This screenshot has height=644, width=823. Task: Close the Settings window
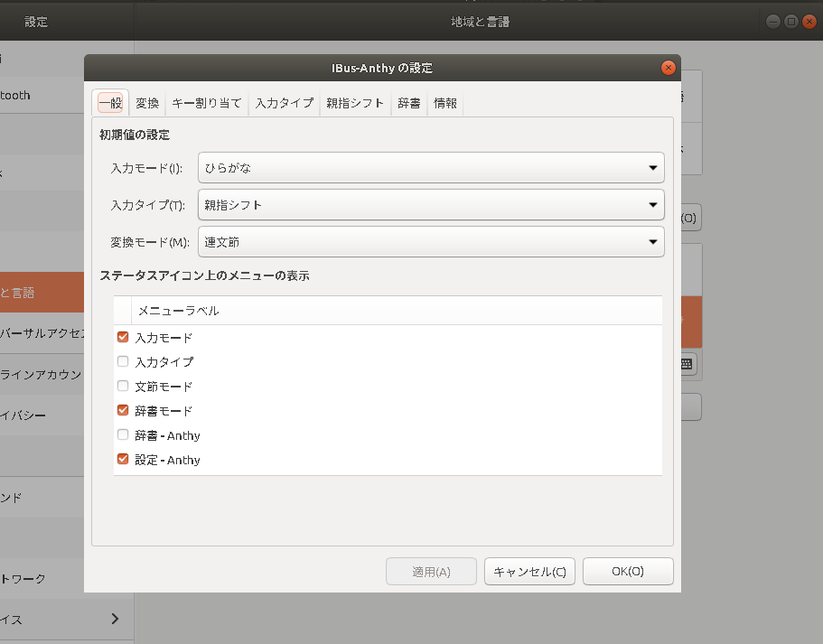(809, 22)
